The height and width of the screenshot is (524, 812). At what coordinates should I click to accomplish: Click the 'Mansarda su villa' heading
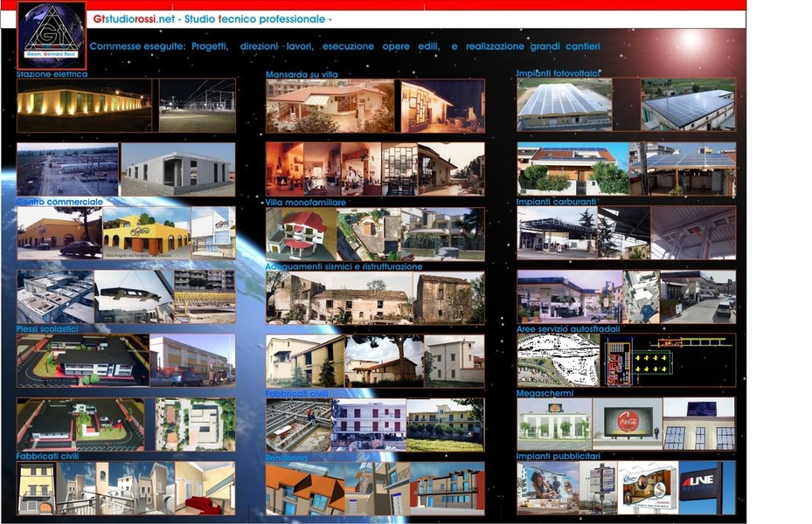(302, 75)
